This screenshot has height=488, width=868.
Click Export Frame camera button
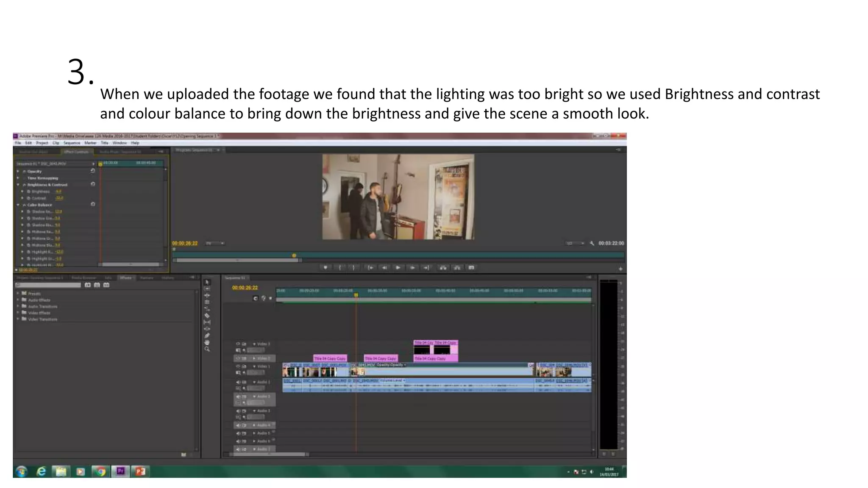point(471,268)
